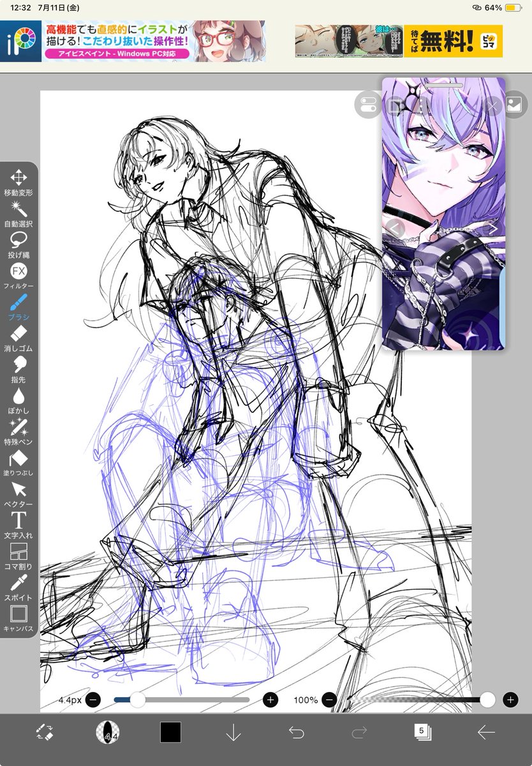Select the Blur tool
The width and height of the screenshot is (532, 766).
point(18,402)
